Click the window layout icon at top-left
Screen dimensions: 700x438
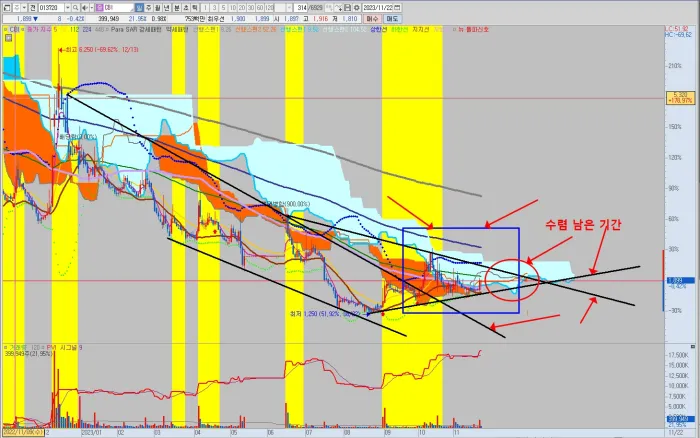pos(7,8)
